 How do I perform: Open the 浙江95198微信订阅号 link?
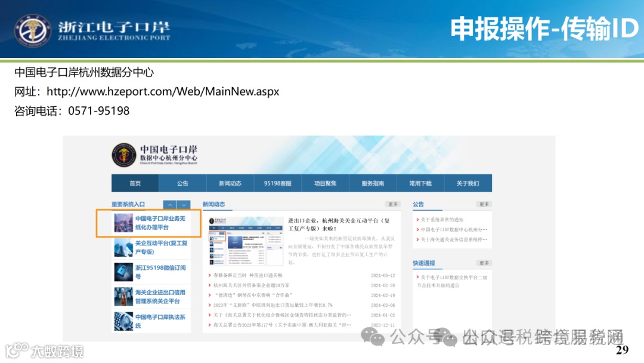click(160, 272)
